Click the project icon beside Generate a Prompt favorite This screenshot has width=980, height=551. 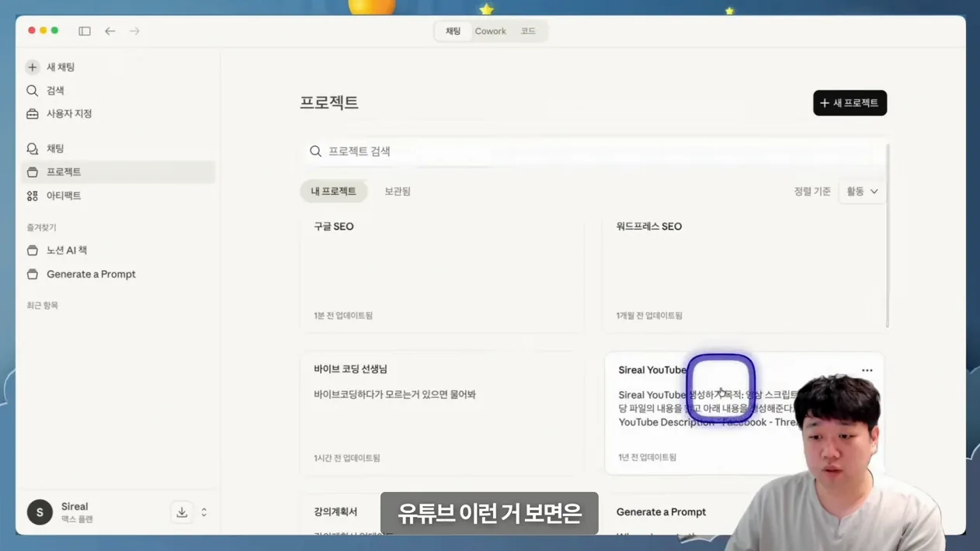(x=33, y=274)
